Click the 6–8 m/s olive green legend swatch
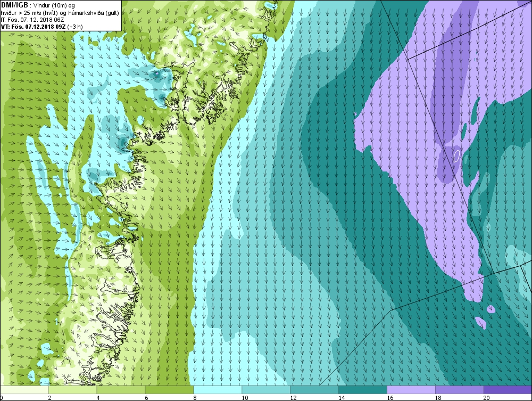 [x=169, y=390]
